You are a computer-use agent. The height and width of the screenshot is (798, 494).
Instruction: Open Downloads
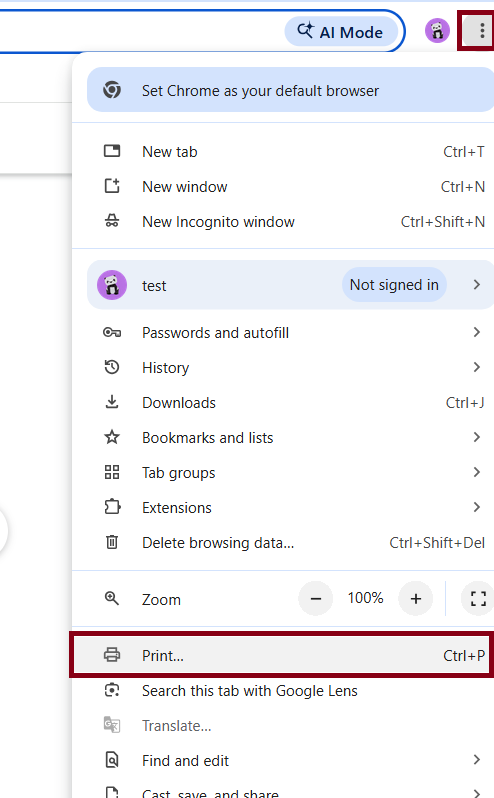tap(283, 403)
